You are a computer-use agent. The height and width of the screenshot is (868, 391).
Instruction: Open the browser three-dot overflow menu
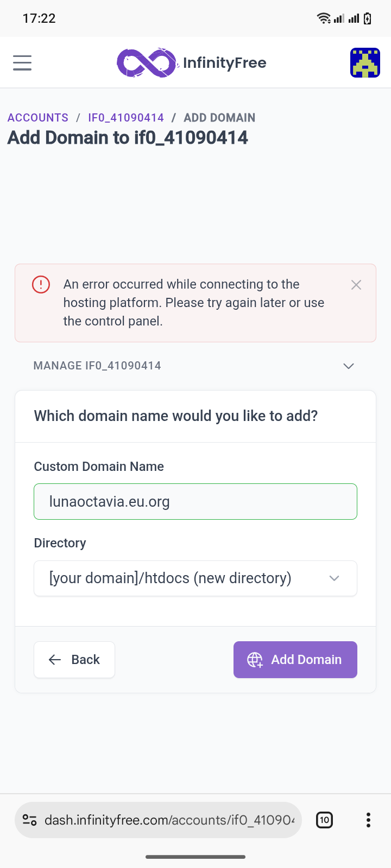pyautogui.click(x=368, y=820)
